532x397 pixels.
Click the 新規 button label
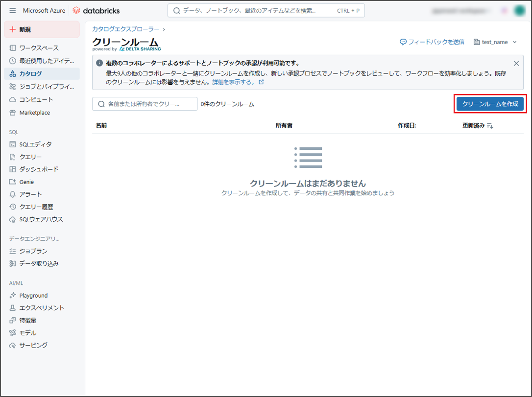[x=25, y=29]
